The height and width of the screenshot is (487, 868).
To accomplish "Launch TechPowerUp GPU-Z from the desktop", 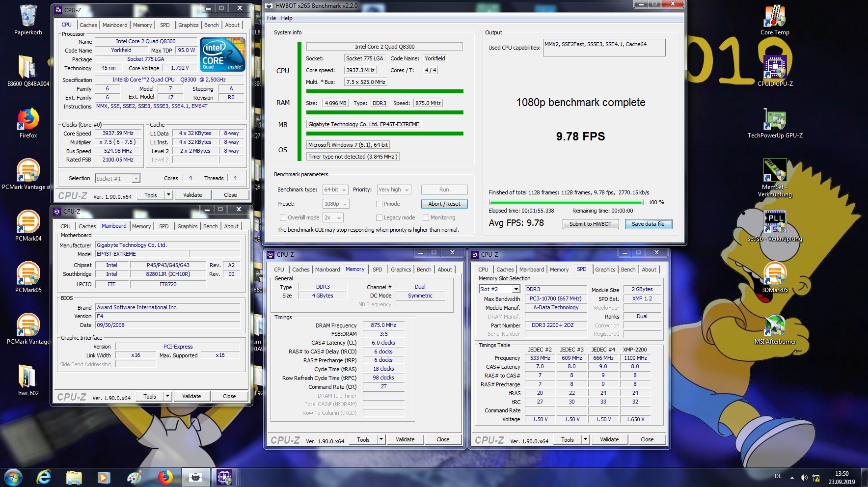I will (775, 119).
